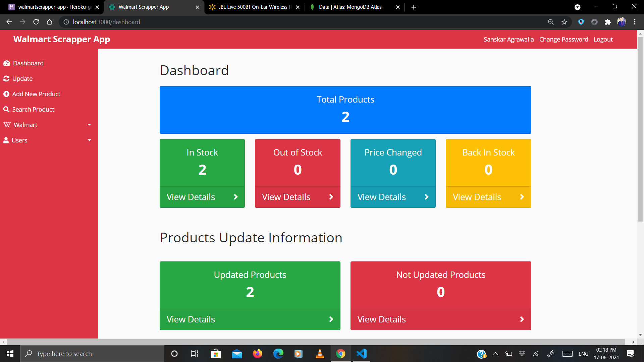Expand the Walmart sidebar section

[89, 125]
